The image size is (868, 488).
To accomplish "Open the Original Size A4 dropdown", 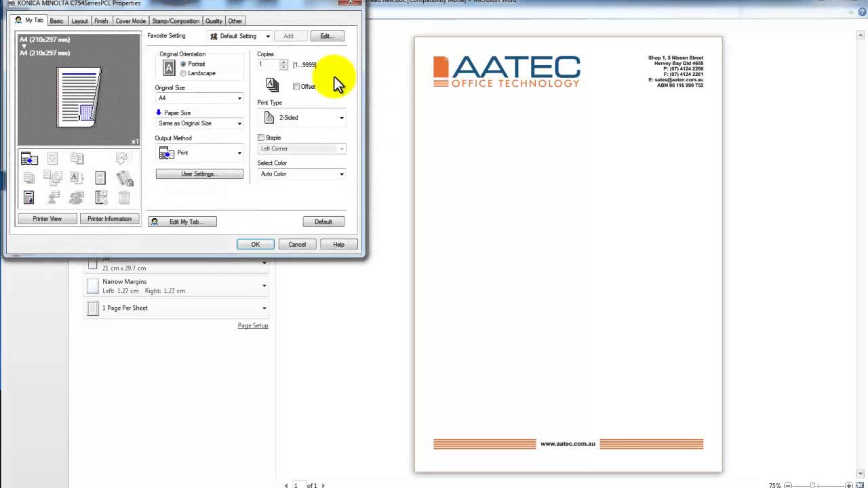I will coord(199,98).
